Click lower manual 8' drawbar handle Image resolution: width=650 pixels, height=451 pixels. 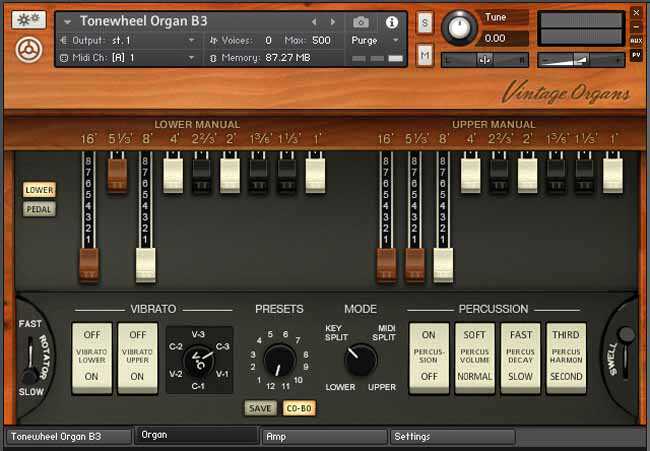pyautogui.click(x=146, y=265)
